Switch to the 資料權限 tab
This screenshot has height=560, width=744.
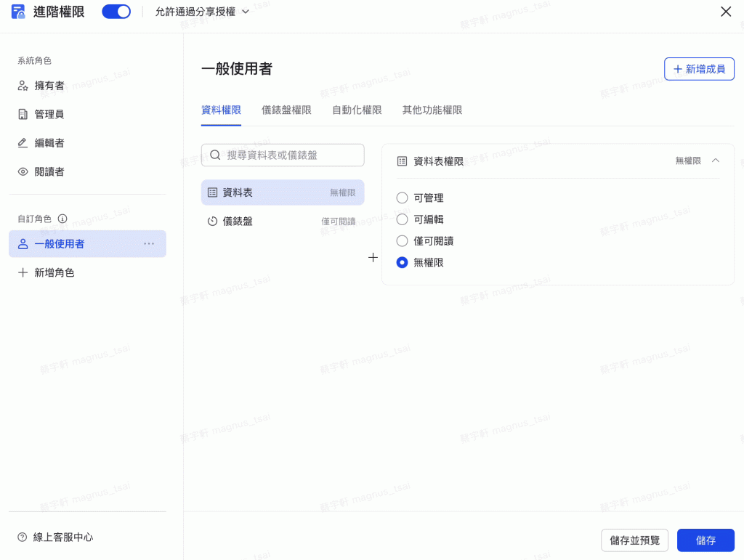coord(221,110)
